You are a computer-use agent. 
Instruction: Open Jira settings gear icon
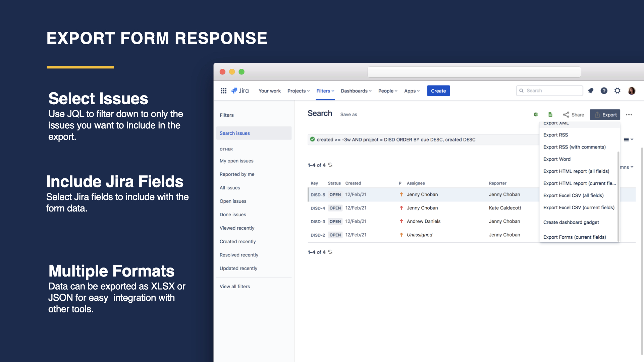[617, 90]
